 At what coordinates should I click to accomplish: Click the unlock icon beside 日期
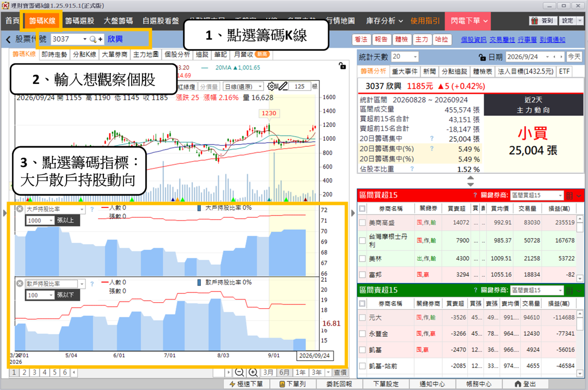[482, 57]
